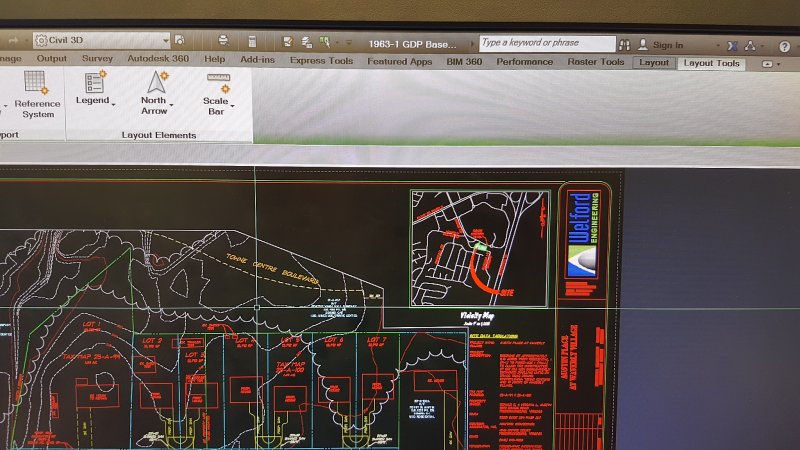Select the Towne Centre Boulevard label

pos(272,268)
